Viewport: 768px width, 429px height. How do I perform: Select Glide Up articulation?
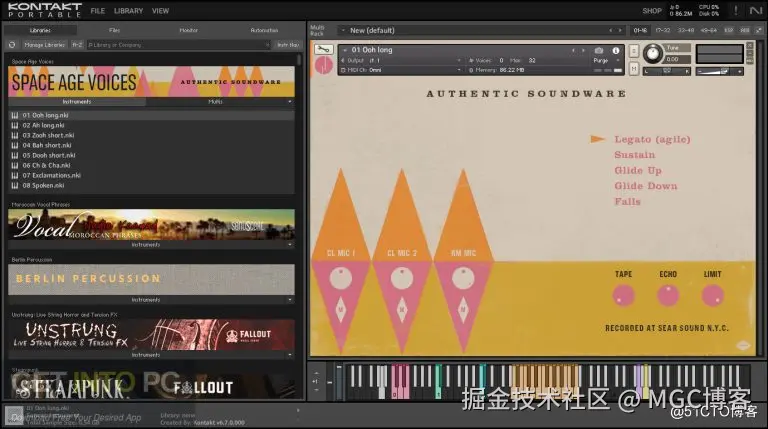tap(638, 170)
